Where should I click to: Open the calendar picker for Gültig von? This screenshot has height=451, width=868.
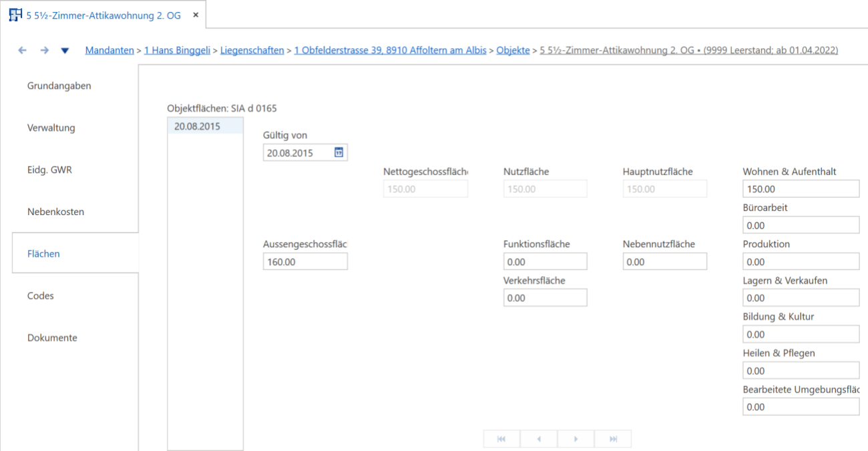[x=339, y=153]
